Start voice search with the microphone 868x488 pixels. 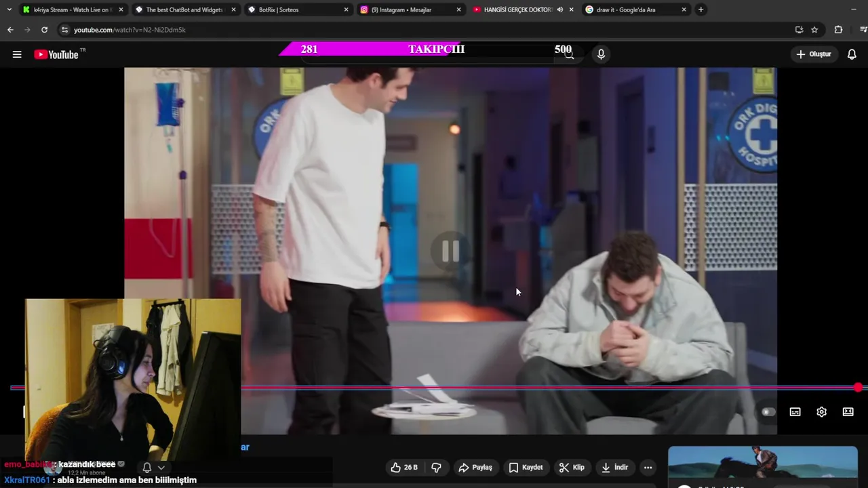coord(601,54)
